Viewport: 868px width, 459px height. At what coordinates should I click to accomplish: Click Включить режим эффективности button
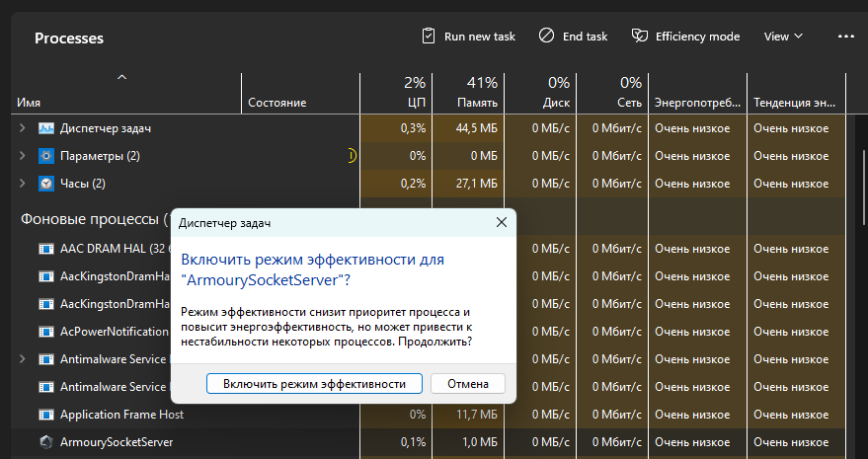coord(314,384)
